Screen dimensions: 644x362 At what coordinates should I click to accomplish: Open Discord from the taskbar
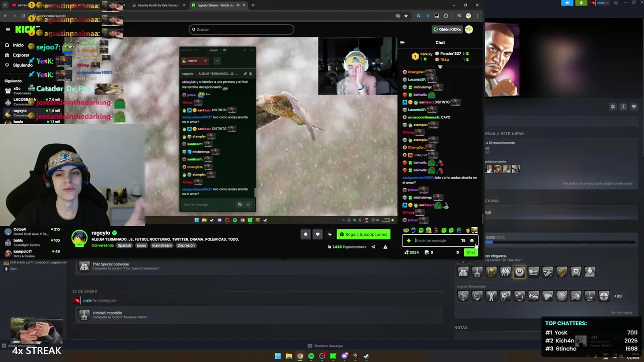pos(344,356)
